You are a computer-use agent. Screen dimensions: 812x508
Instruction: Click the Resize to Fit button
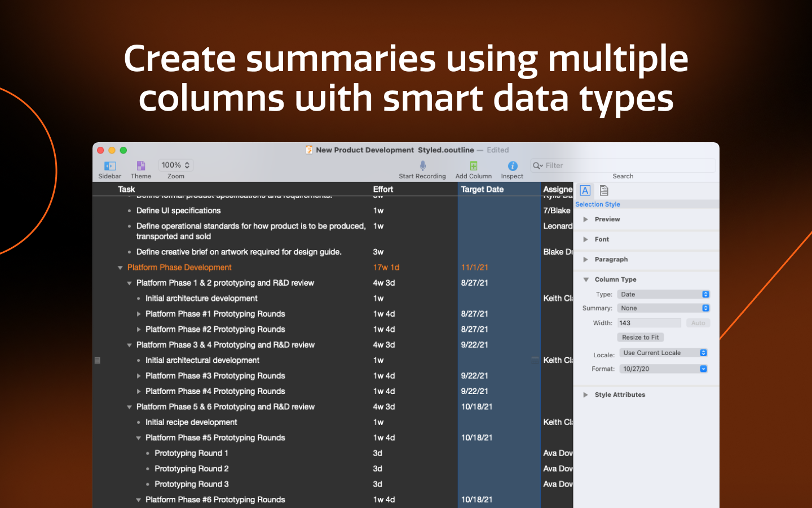640,338
